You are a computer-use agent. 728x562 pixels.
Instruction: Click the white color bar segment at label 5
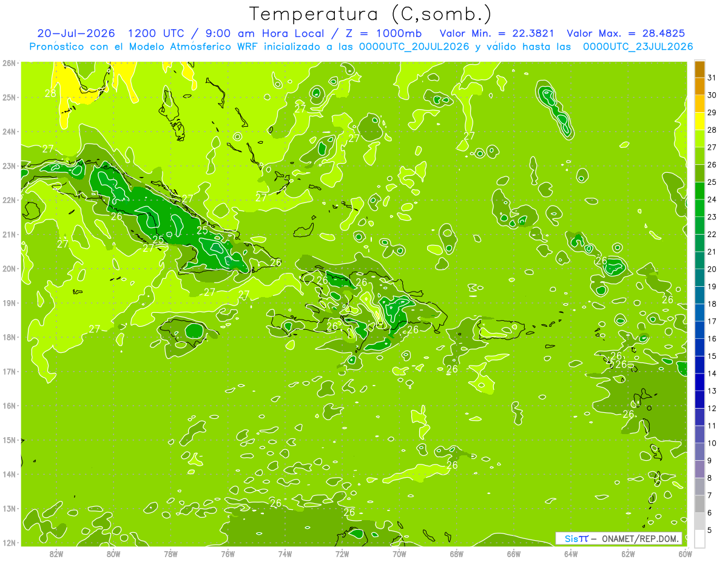[x=699, y=538]
